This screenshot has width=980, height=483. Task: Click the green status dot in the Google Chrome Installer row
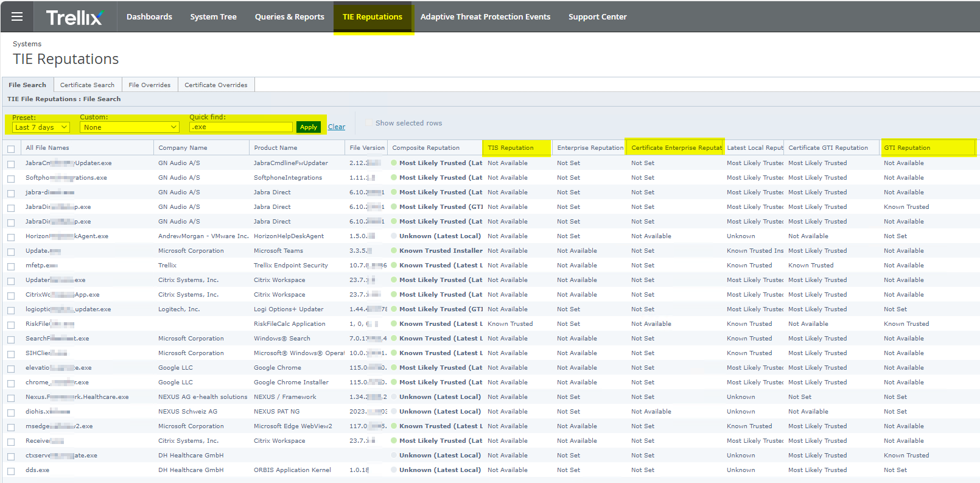point(394,383)
